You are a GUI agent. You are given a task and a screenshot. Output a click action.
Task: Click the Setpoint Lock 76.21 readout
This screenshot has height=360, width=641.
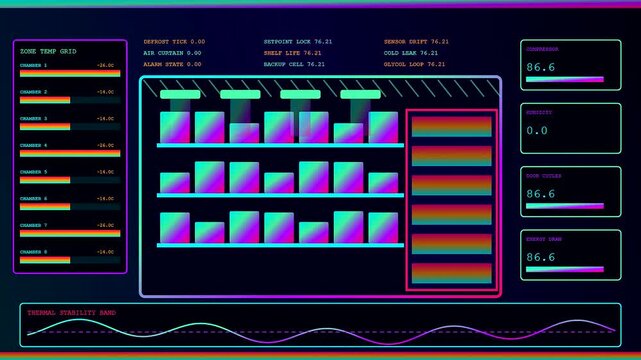point(298,42)
